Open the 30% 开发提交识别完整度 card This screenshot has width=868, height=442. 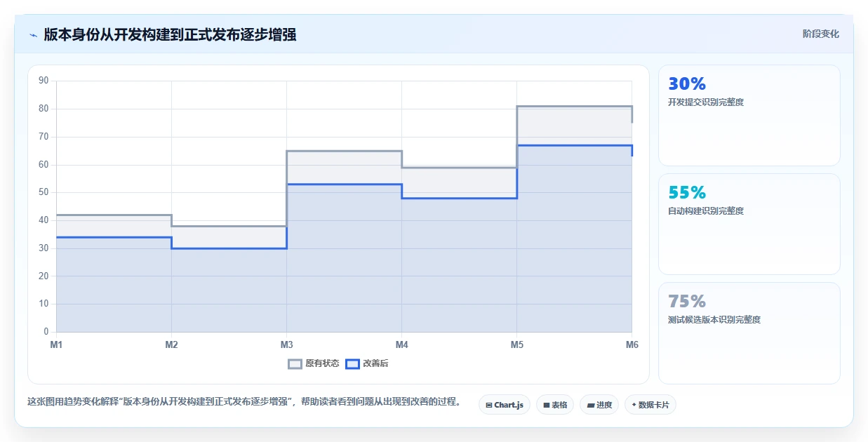749,115
